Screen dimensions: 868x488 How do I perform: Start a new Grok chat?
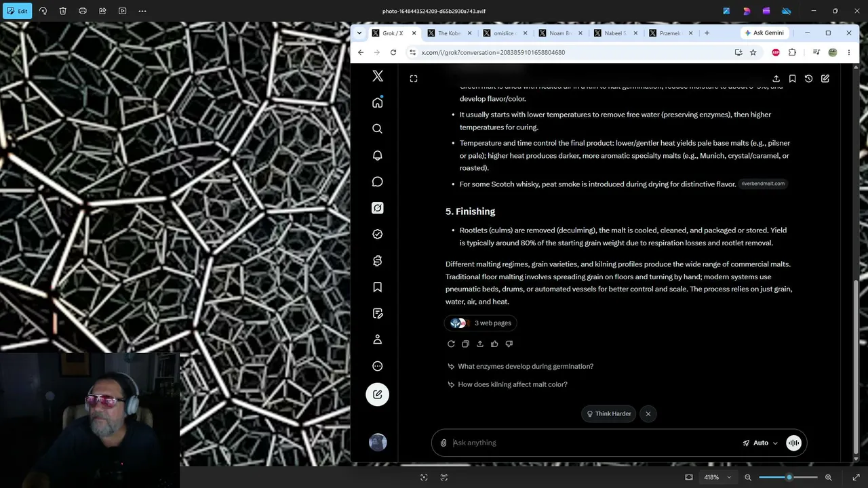point(825,79)
